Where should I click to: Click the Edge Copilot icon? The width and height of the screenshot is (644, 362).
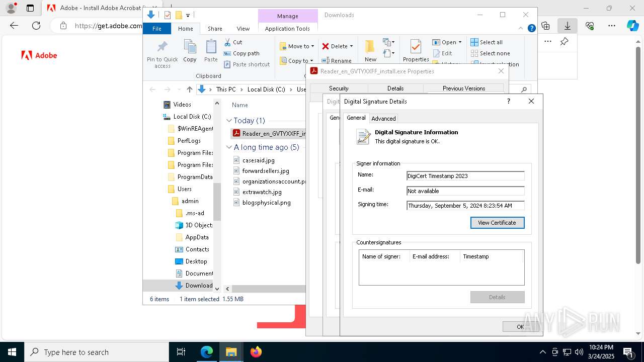[x=632, y=26]
